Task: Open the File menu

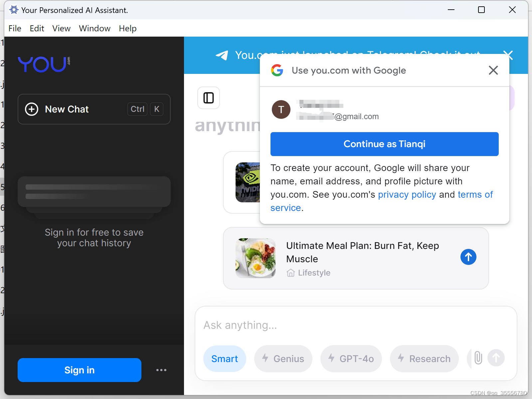Action: point(15,29)
